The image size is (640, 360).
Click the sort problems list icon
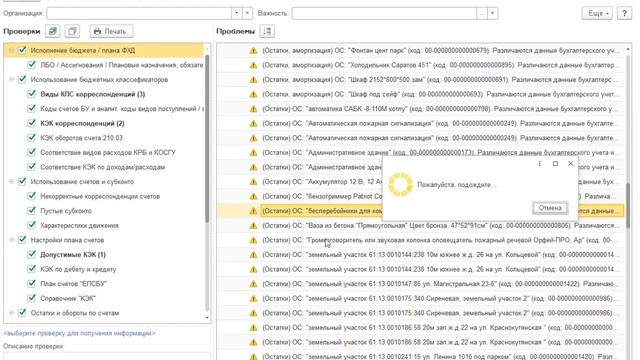pos(267,31)
